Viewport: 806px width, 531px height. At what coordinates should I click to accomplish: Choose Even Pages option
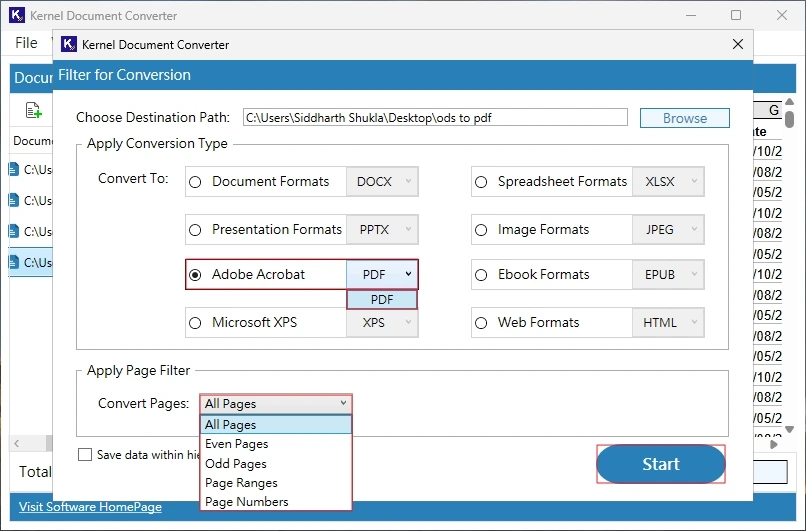(276, 444)
